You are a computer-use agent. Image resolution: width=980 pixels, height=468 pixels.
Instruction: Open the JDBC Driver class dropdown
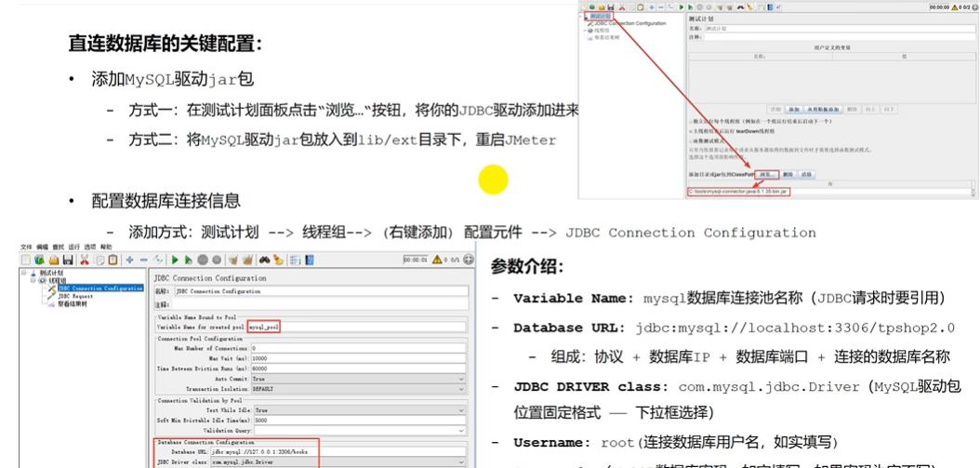338,461
